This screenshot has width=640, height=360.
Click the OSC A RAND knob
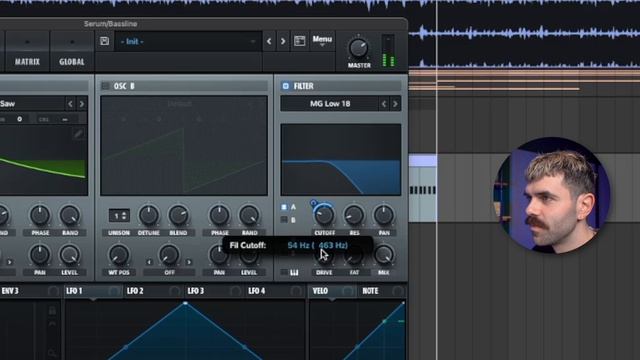[x=70, y=216]
